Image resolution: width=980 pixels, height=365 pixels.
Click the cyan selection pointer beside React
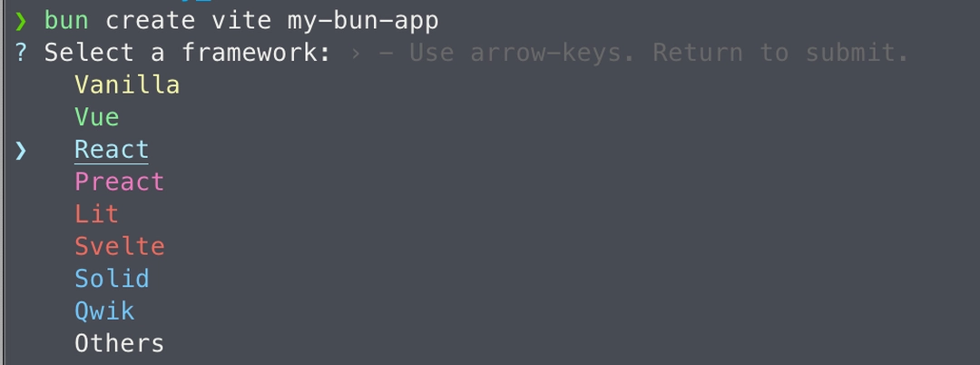coord(21,150)
